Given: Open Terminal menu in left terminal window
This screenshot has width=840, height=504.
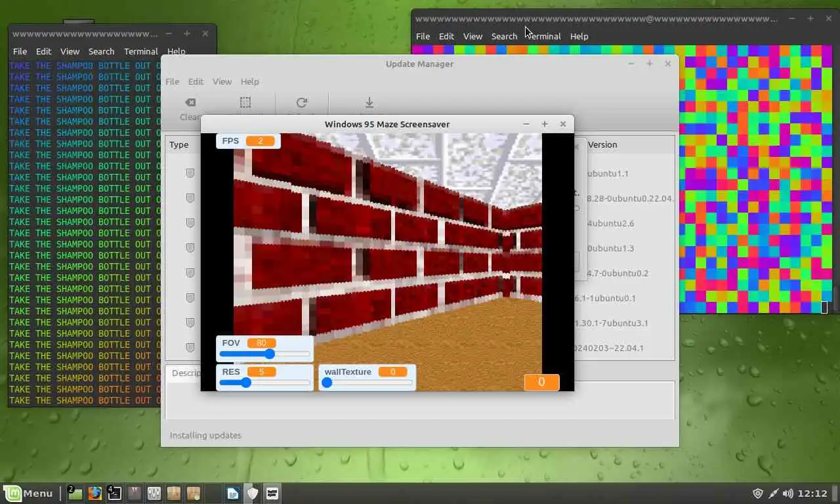Looking at the screenshot, I should pos(141,51).
